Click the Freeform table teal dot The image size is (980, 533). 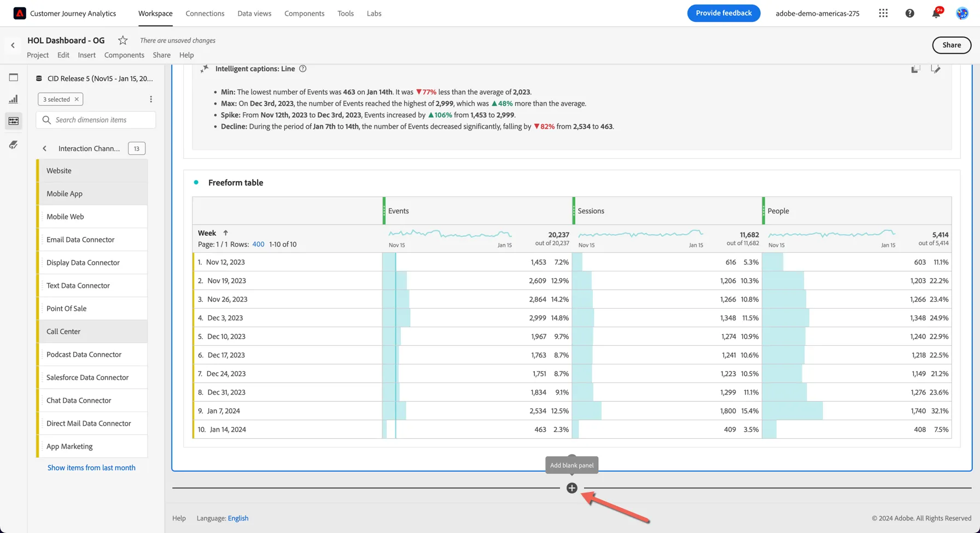196,182
